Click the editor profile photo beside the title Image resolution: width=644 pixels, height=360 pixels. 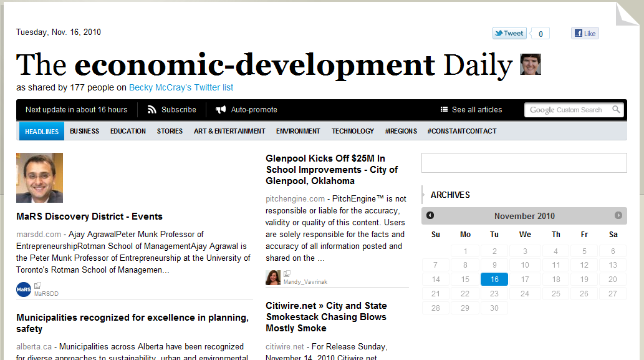[531, 64]
